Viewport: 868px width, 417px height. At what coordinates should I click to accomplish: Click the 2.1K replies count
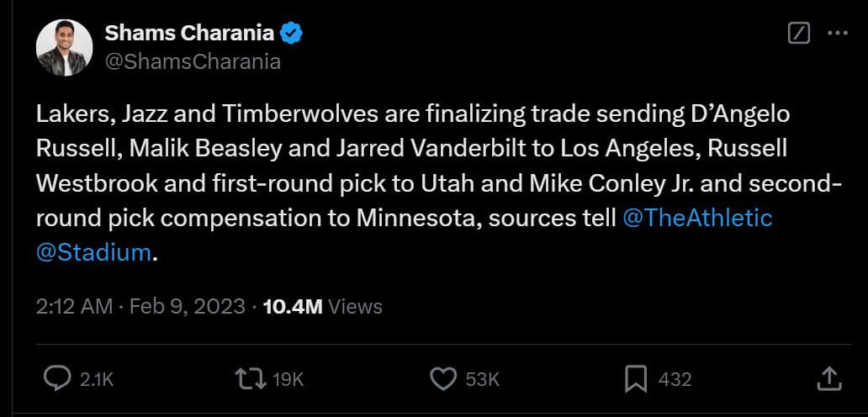coord(97,379)
